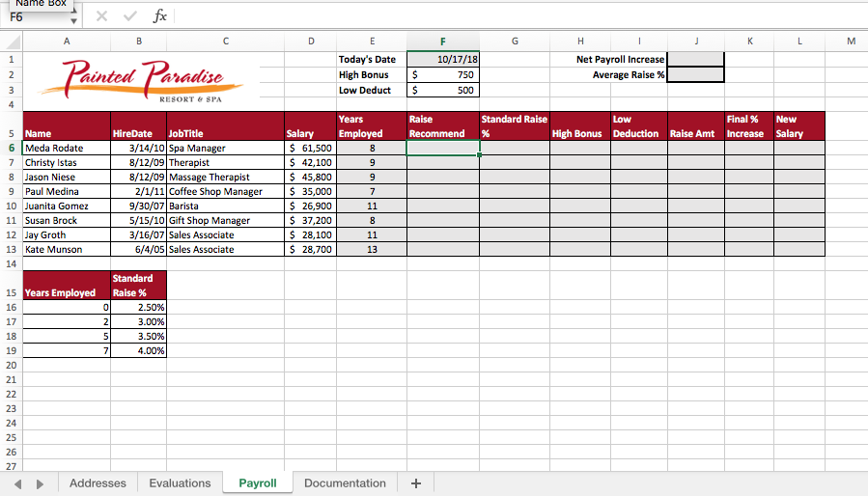Select the Christy Istas name cell
Image resolution: width=868 pixels, height=496 pixels.
pos(67,162)
